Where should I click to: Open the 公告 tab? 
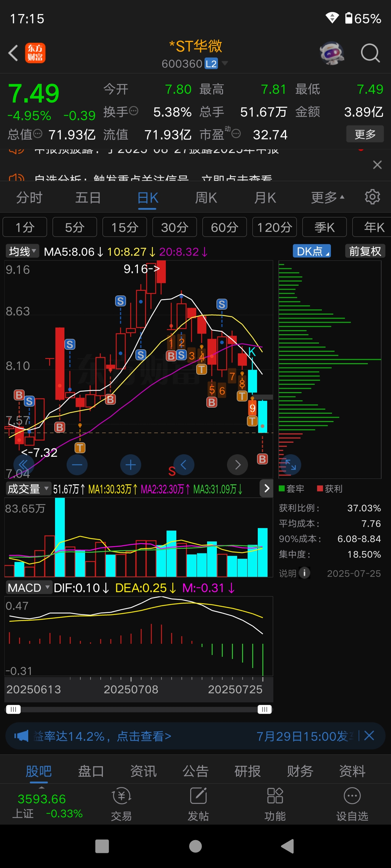(195, 771)
